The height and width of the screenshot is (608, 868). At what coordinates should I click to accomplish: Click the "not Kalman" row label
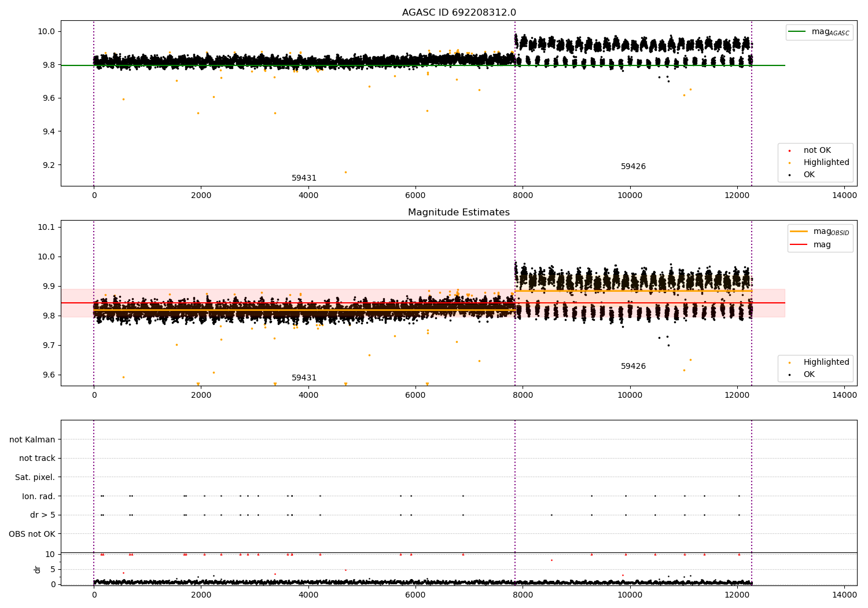(32, 439)
